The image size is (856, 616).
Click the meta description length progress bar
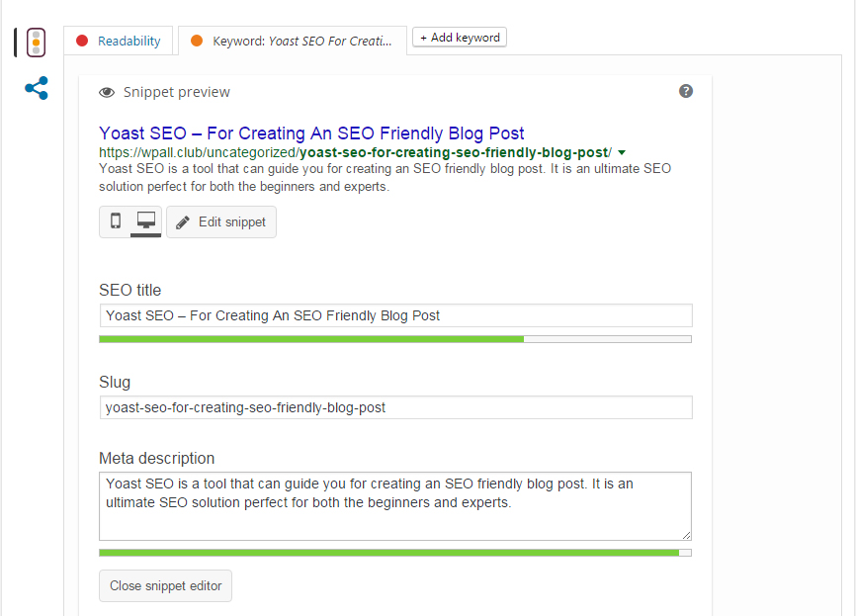coord(395,553)
